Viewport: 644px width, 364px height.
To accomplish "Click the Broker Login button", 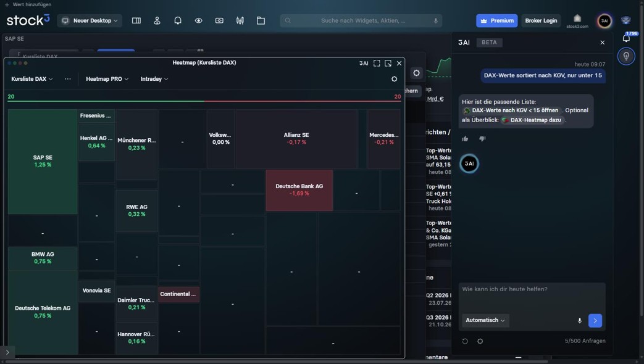I will pos(541,20).
